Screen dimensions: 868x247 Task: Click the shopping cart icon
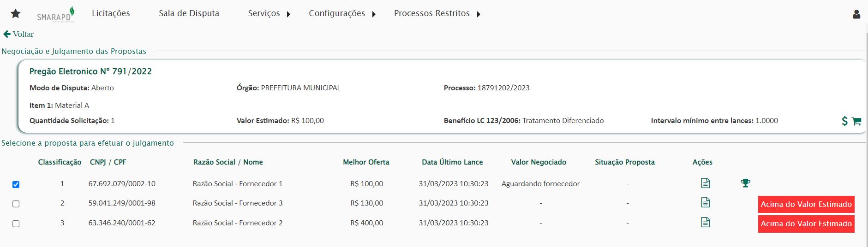(x=856, y=121)
